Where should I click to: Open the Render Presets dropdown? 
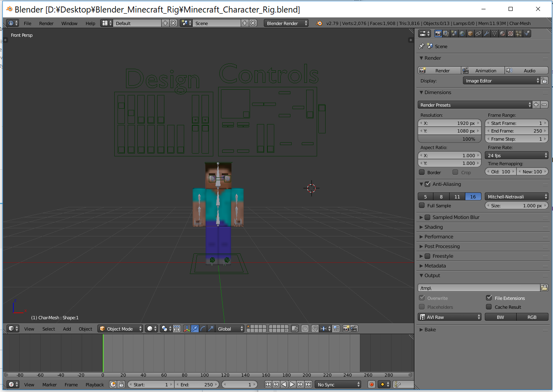click(x=475, y=105)
